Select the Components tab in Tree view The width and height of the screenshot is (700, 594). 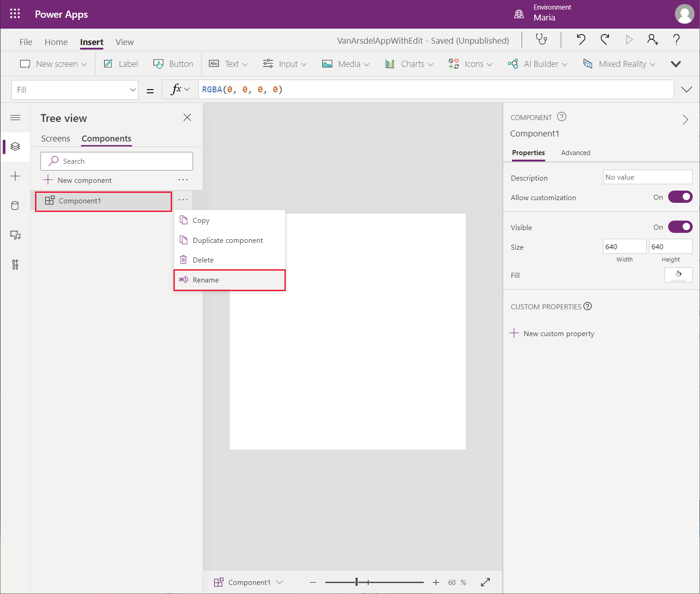point(107,138)
